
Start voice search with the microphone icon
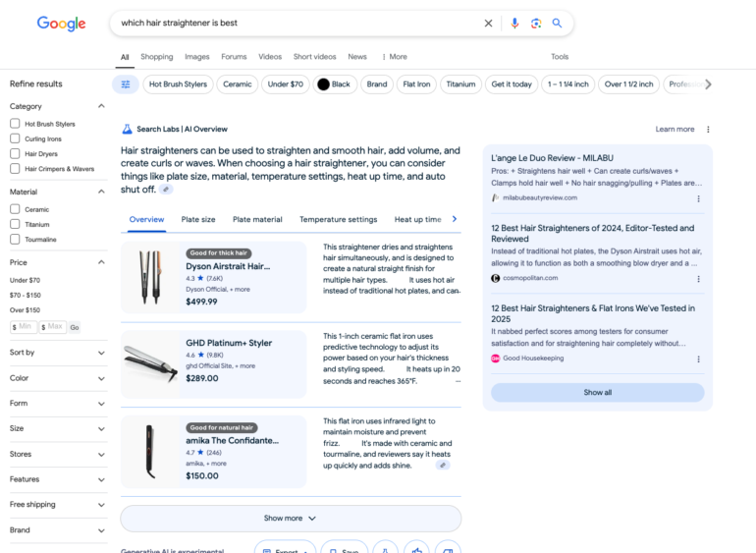pyautogui.click(x=514, y=24)
